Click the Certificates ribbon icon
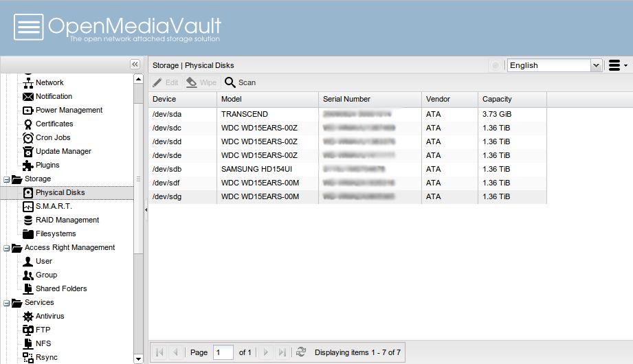This screenshot has height=364, width=633. pyautogui.click(x=28, y=124)
